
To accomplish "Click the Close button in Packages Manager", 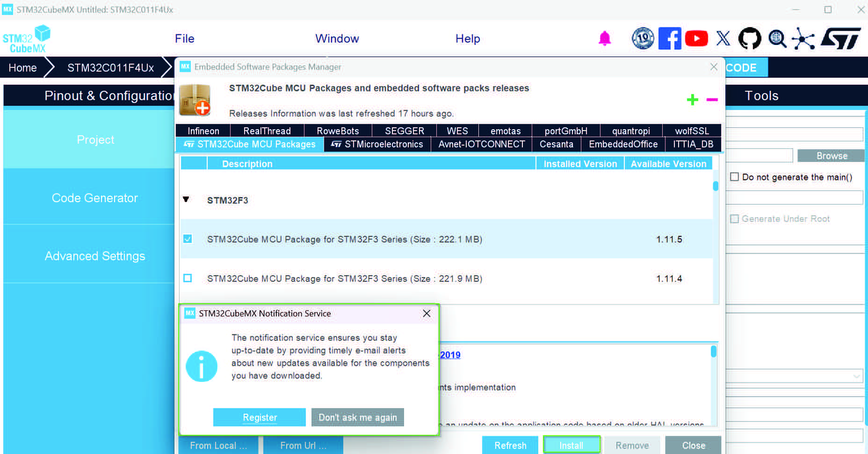I will (694, 446).
